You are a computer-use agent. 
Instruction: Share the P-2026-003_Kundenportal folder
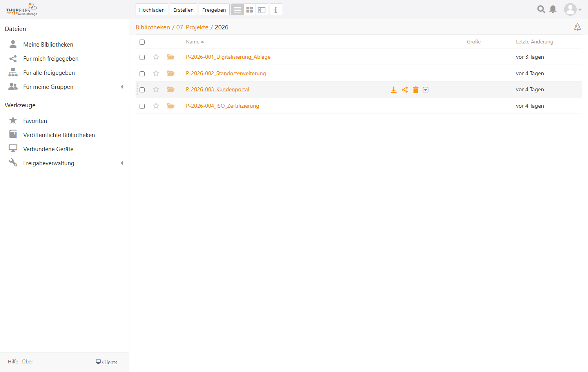pyautogui.click(x=405, y=90)
